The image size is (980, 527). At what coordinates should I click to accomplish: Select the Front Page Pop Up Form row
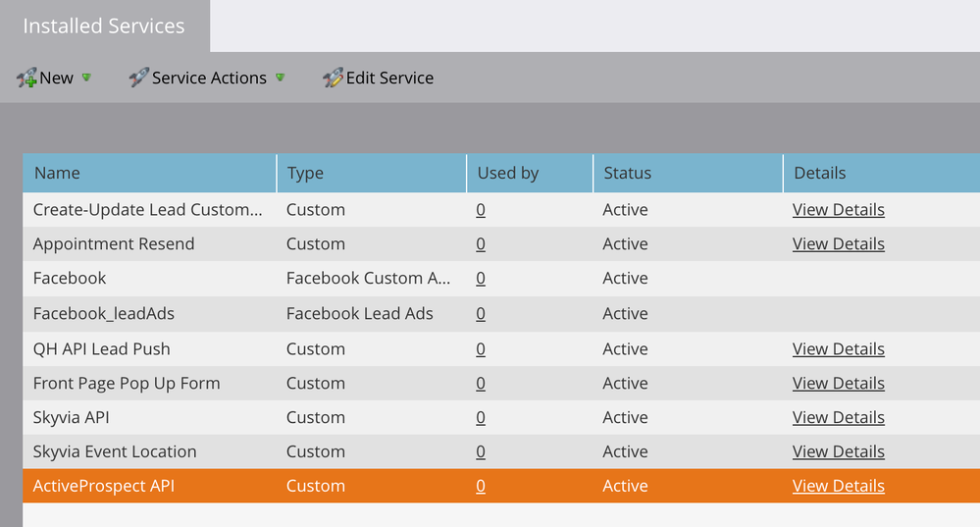pos(127,383)
